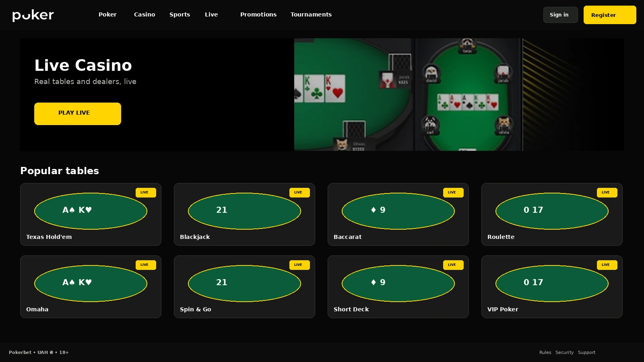Open the VIP Poker table card
The image size is (644, 362).
click(552, 287)
